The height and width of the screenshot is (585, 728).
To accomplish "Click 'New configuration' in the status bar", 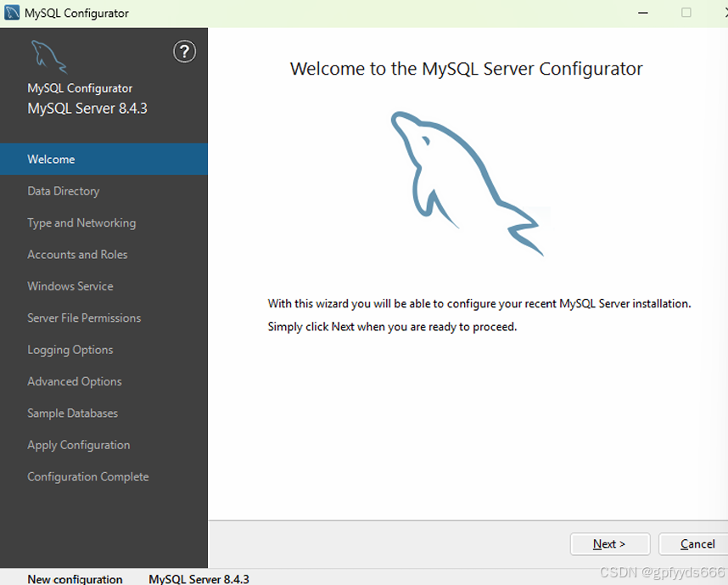I will point(75,579).
